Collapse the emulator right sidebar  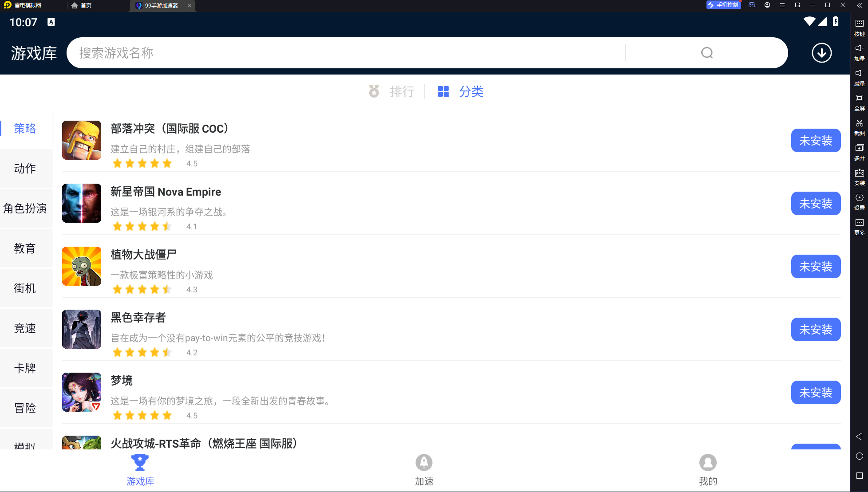[860, 5]
